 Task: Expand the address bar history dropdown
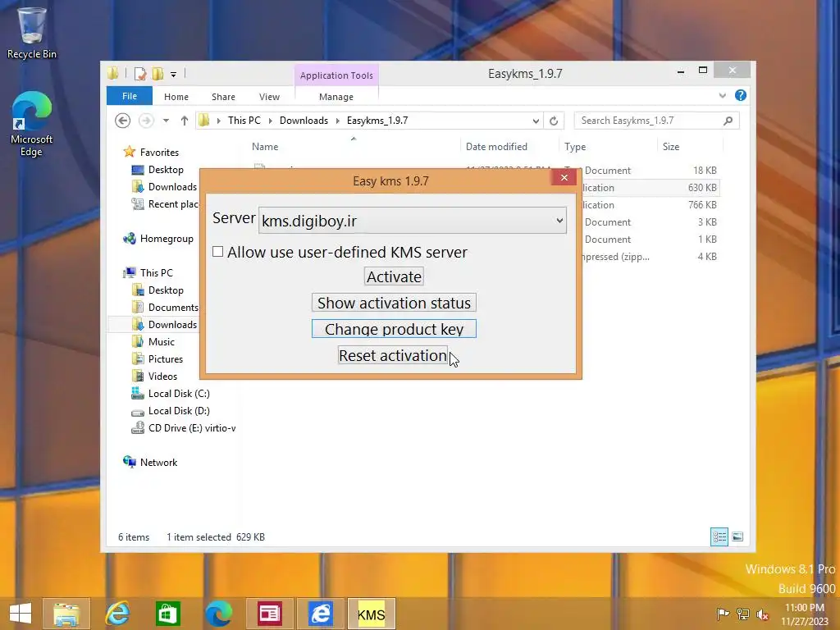[535, 121]
